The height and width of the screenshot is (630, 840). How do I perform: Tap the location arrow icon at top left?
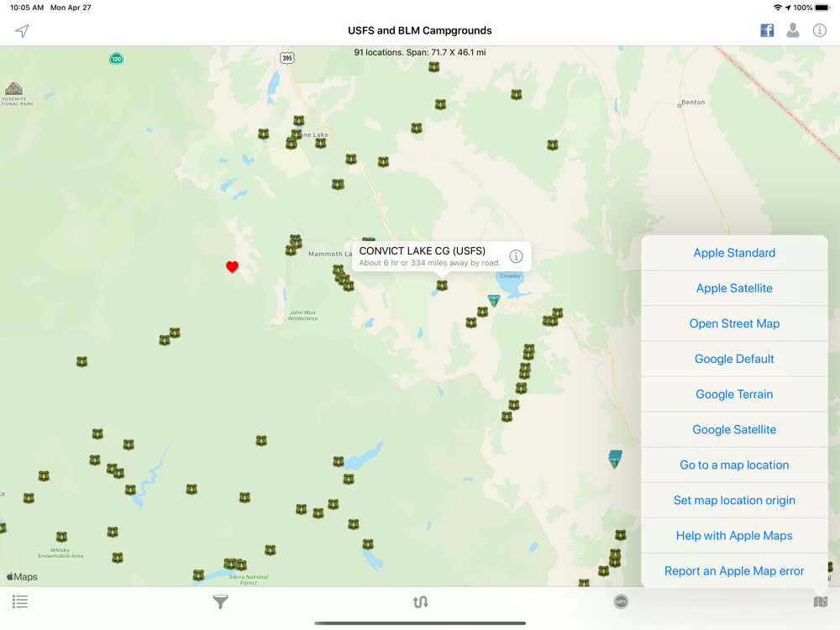(x=22, y=31)
